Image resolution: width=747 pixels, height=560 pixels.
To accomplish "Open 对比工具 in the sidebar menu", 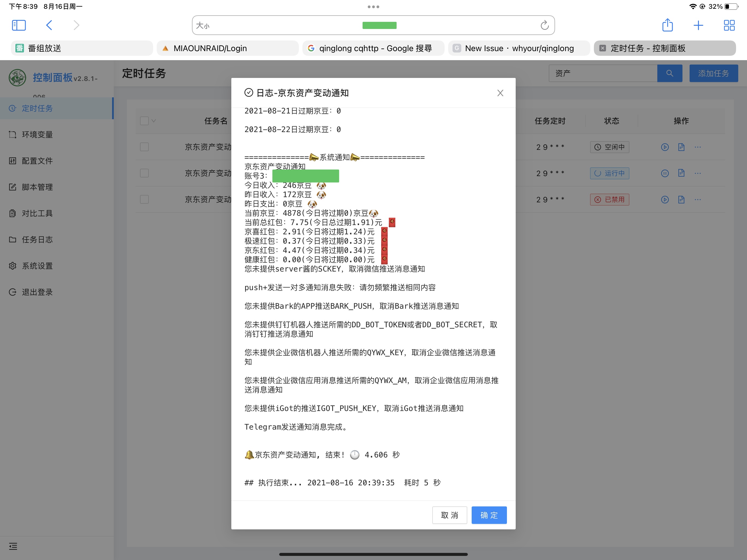I will click(x=57, y=214).
